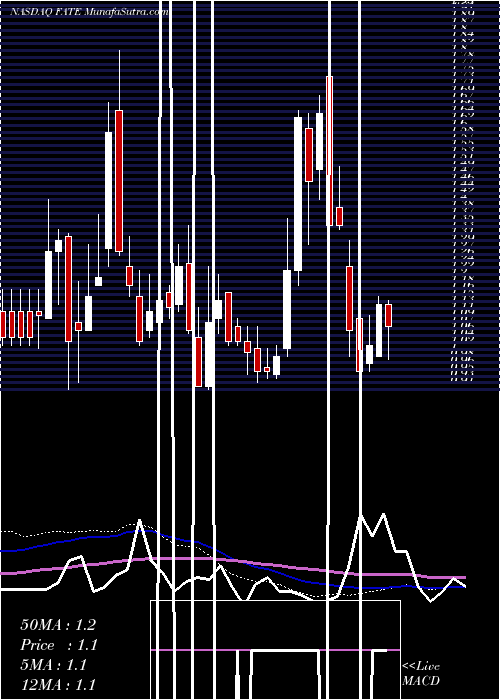The image size is (500, 700).
Task: Select the "12MA : 1.1" moving average label
Action: coord(58,685)
